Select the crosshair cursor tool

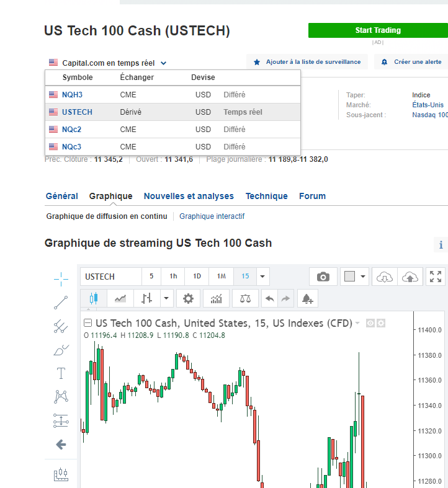tap(61, 279)
